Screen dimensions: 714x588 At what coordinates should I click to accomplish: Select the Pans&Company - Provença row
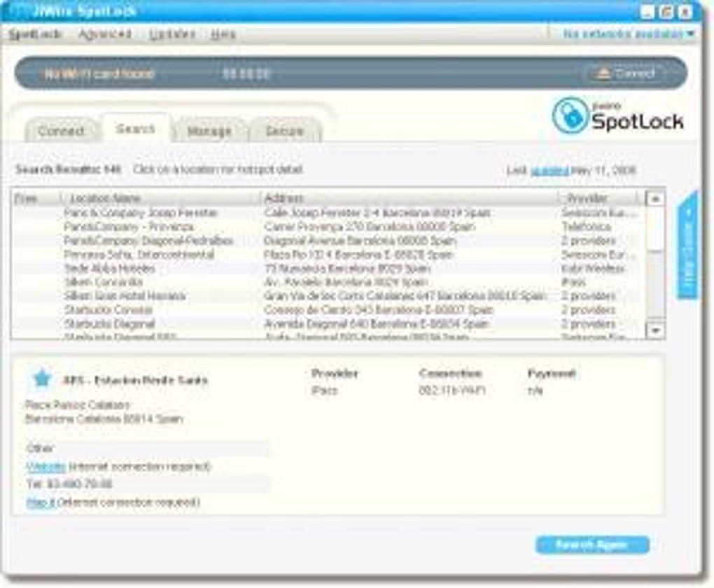click(x=328, y=226)
